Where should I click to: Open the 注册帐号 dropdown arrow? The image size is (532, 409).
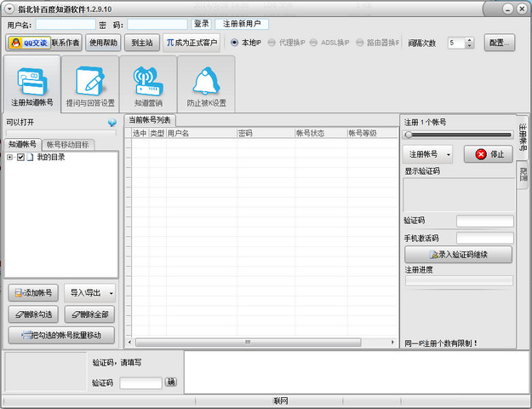[x=449, y=154]
